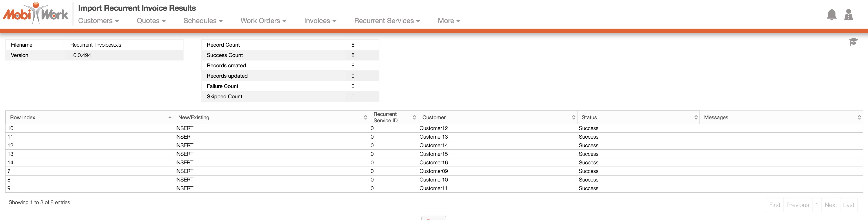The width and height of the screenshot is (868, 220).
Task: Jump to Last page of results
Action: click(x=848, y=205)
